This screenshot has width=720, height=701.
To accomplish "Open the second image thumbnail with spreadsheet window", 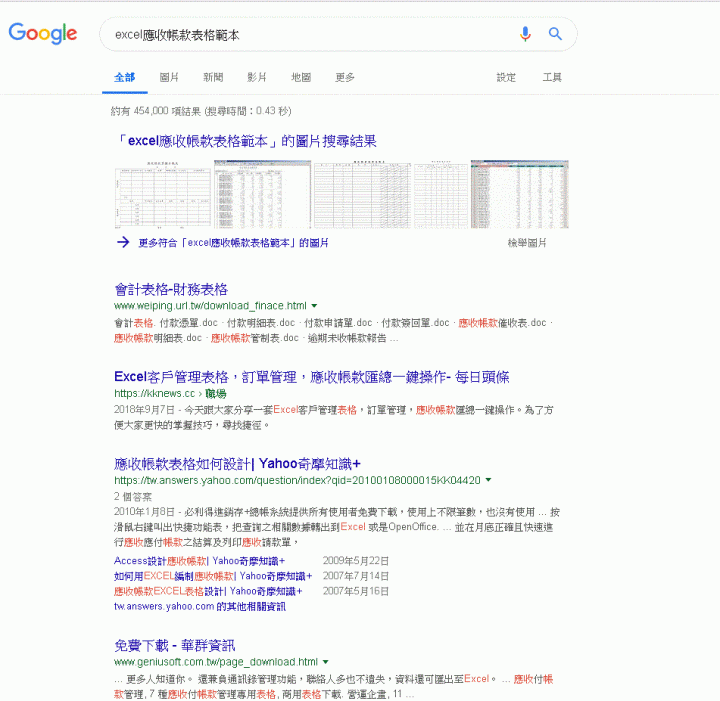I will coord(263,194).
